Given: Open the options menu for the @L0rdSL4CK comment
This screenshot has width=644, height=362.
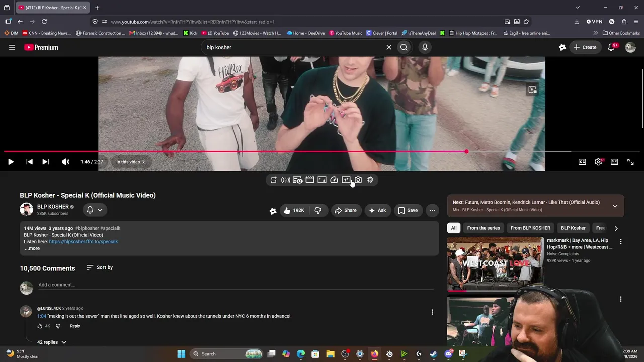Looking at the screenshot, I should pos(432,312).
